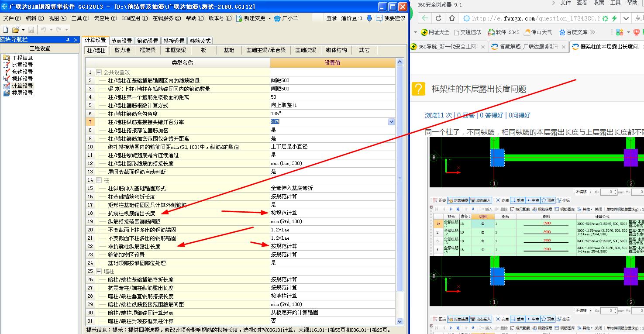Click the 抗震柱纵筋露出长度 value cell
This screenshot has height=334, width=644.
pyautogui.click(x=333, y=213)
